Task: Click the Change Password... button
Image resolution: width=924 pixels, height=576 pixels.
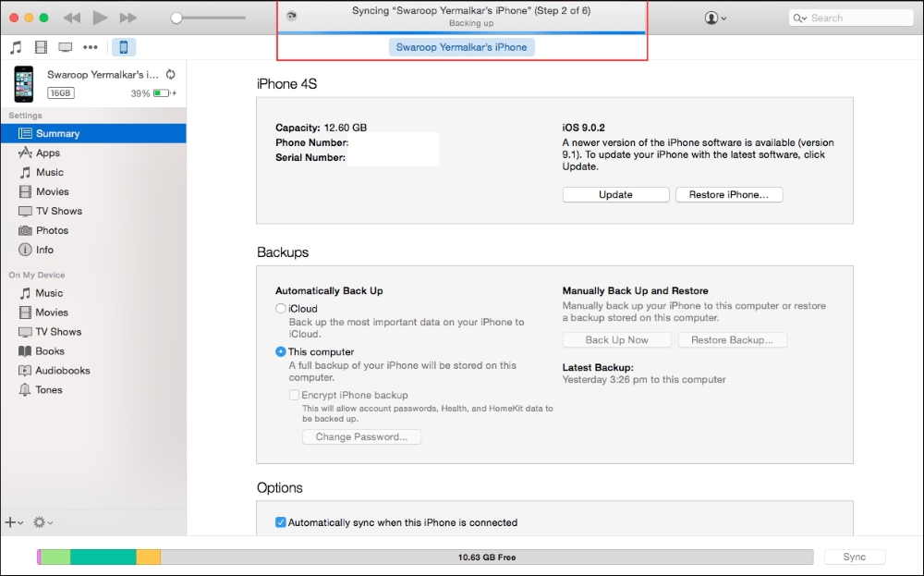Action: point(362,437)
